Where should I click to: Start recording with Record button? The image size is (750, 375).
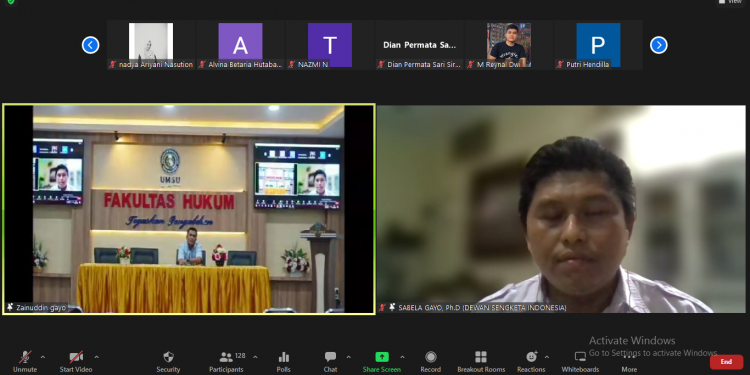click(x=430, y=361)
